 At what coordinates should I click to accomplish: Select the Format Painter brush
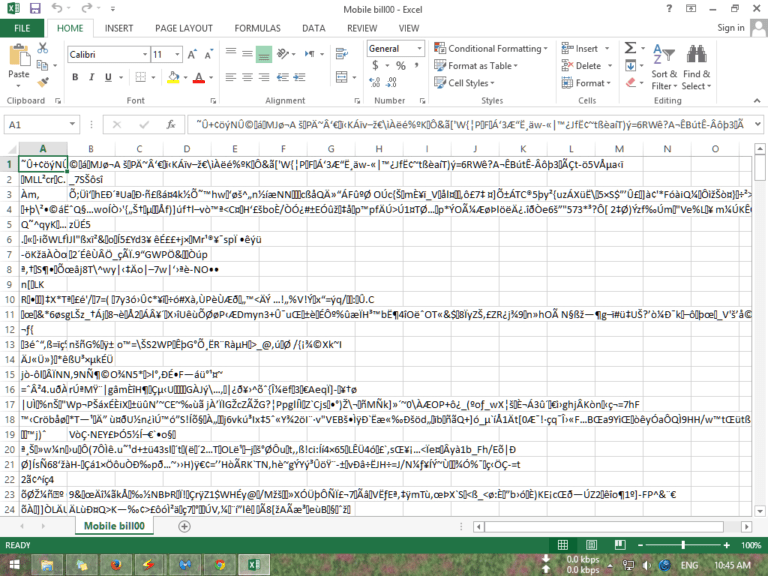(x=43, y=82)
